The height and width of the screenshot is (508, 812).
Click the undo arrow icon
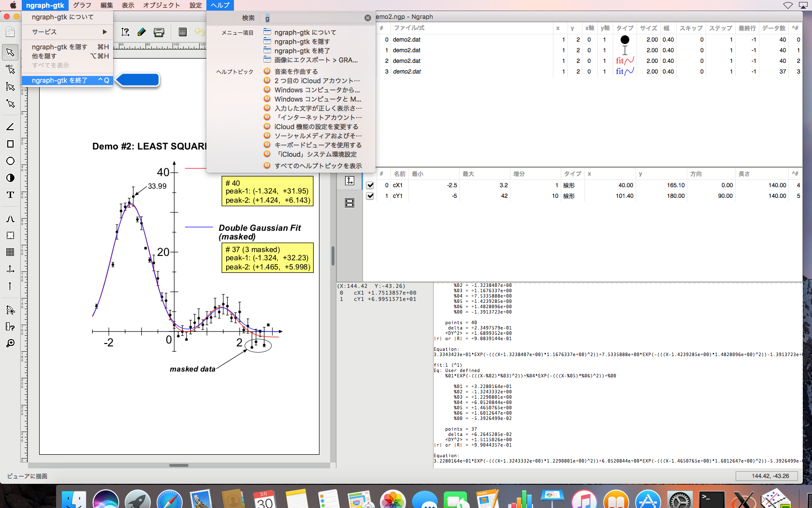click(199, 32)
